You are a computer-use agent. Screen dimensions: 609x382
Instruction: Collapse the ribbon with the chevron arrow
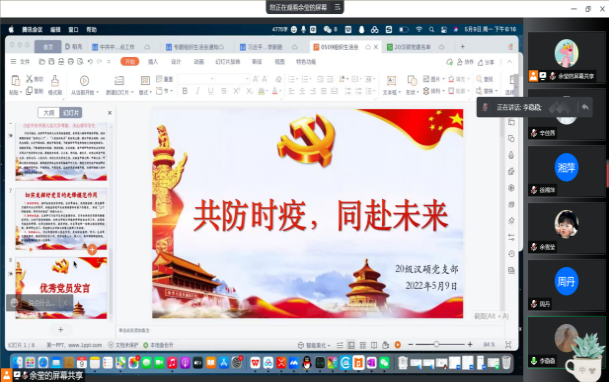click(510, 62)
